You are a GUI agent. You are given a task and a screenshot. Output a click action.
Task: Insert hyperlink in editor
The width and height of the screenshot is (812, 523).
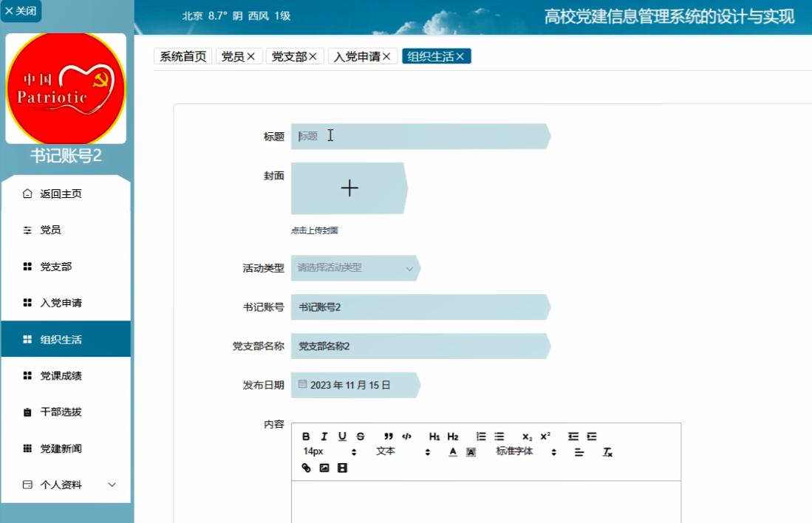pyautogui.click(x=306, y=468)
